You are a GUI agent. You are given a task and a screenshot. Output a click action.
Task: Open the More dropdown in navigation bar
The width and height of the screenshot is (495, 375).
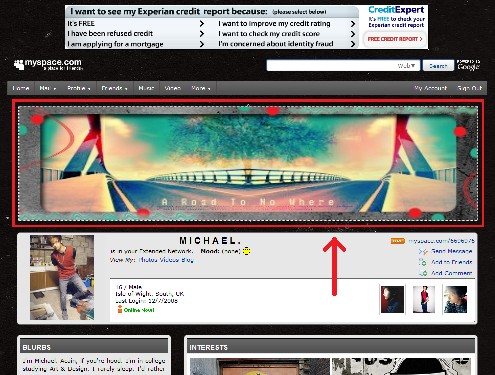(x=201, y=88)
